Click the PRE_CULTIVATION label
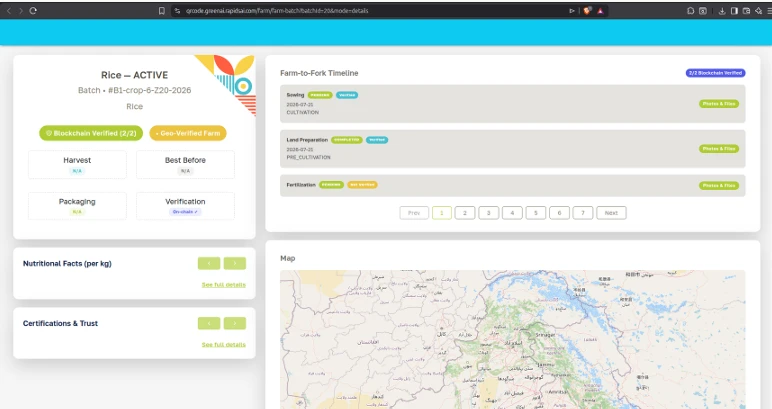 pyautogui.click(x=309, y=157)
